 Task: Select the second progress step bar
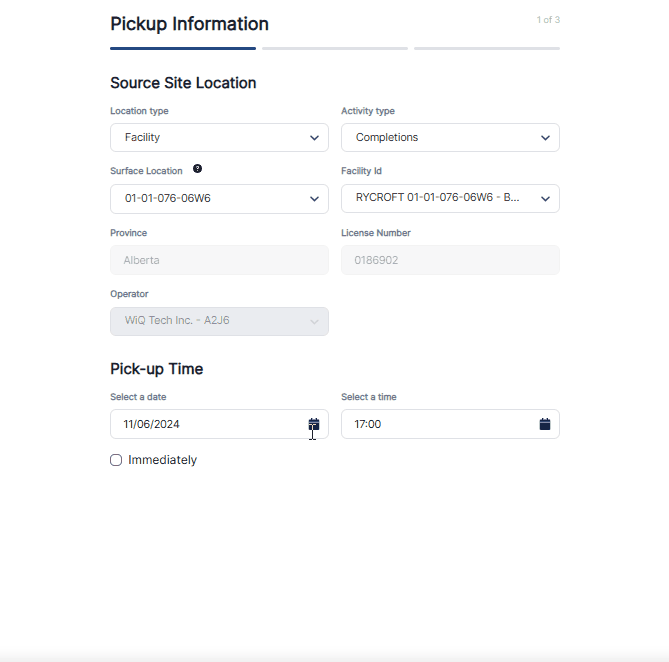[x=335, y=48]
